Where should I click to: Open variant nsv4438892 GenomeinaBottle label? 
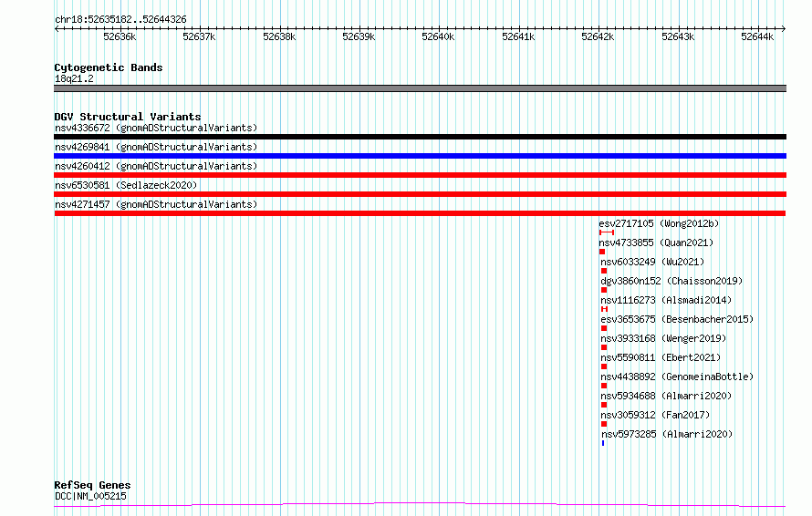click(677, 377)
